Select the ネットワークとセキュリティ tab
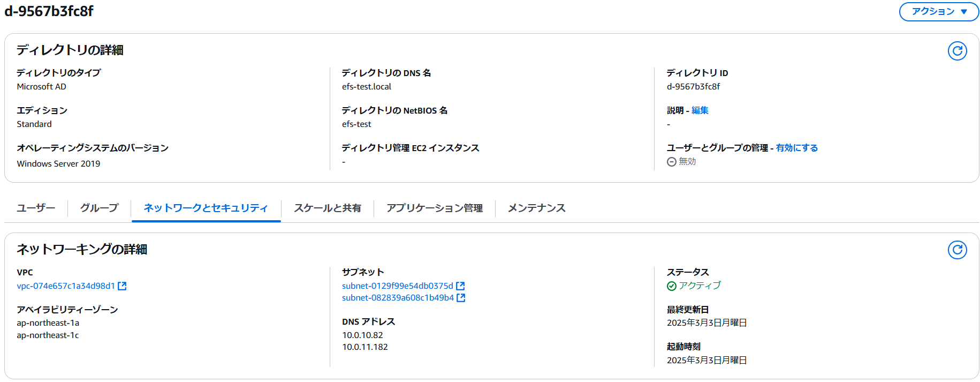Screen dimensions: 980x382 point(206,208)
